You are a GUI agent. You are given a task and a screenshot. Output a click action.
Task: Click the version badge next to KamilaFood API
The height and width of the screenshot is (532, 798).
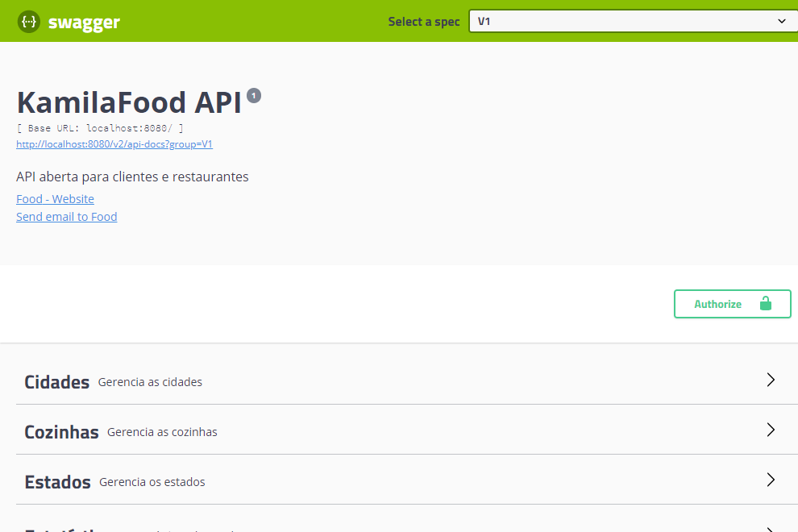click(x=254, y=96)
